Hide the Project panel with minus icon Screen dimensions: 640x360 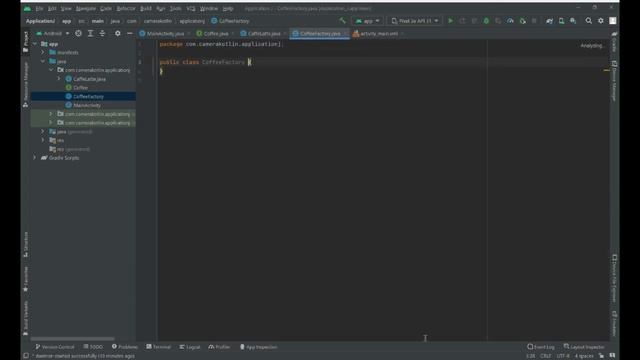129,33
